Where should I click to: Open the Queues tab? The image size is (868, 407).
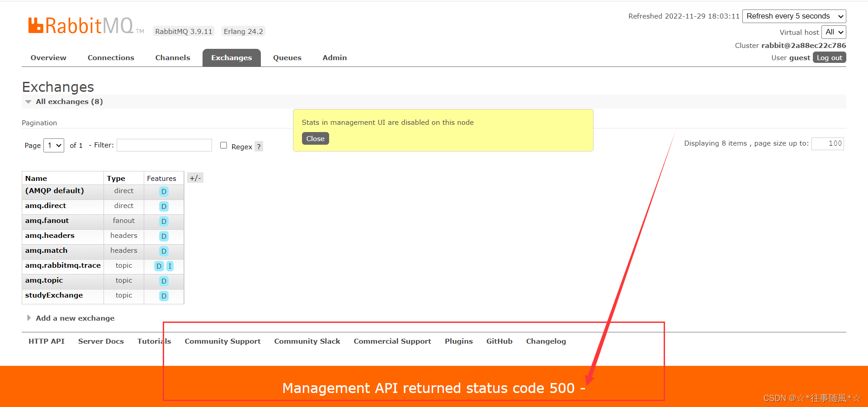287,58
